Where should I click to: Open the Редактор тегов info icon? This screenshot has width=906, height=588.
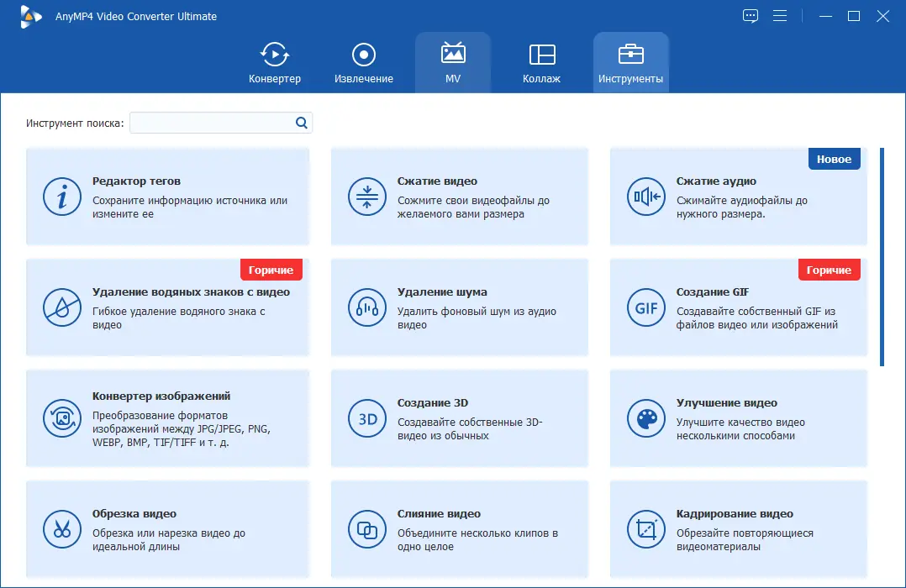coord(62,197)
